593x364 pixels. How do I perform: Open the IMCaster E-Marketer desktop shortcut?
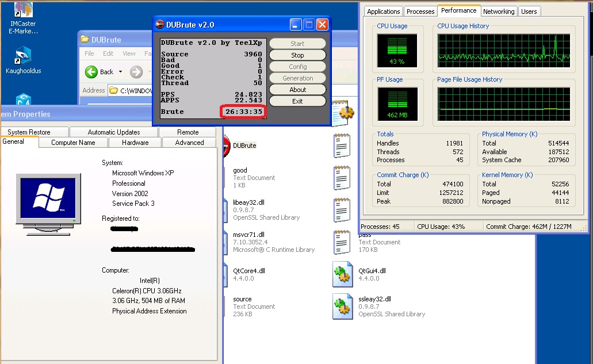[23, 18]
